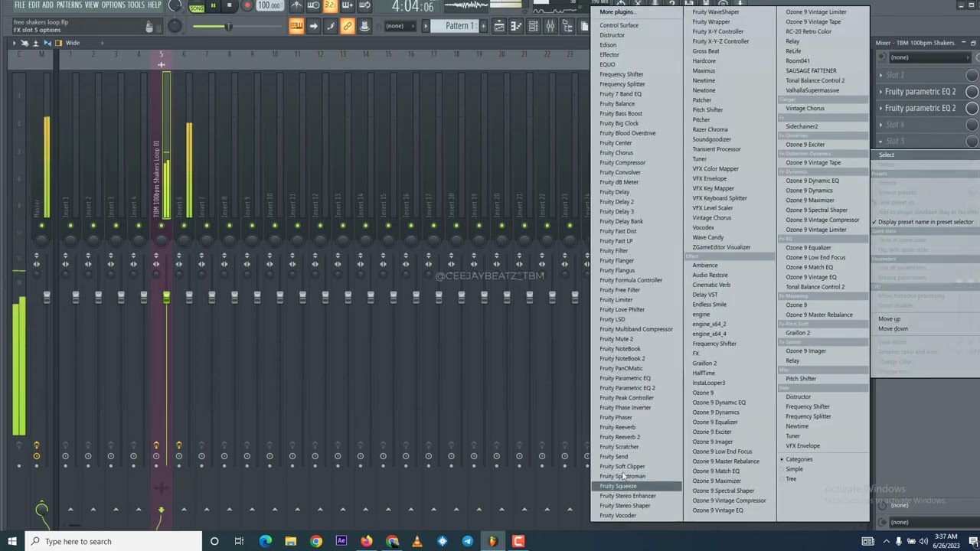Toggle the second Fruity parametric EQ 2 enable knob
This screenshot has height=551, width=980.
tap(972, 108)
